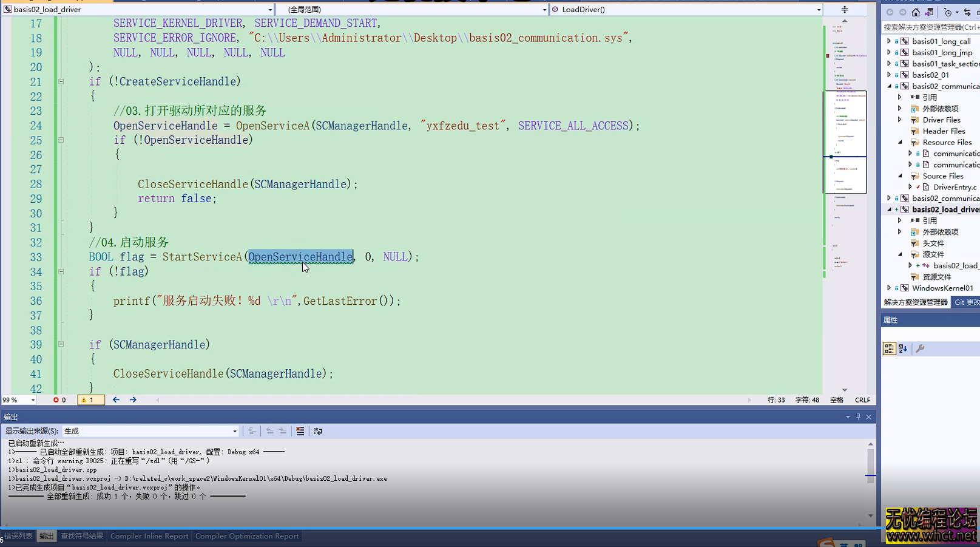This screenshot has height=547, width=980.
Task: Click the output panel vertical scrollbar thumb
Action: tap(871, 466)
